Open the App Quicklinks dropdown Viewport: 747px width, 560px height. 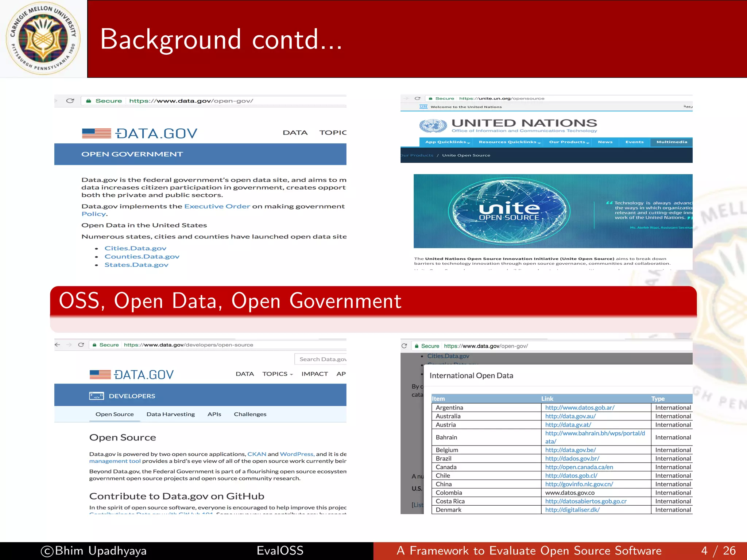tap(447, 142)
